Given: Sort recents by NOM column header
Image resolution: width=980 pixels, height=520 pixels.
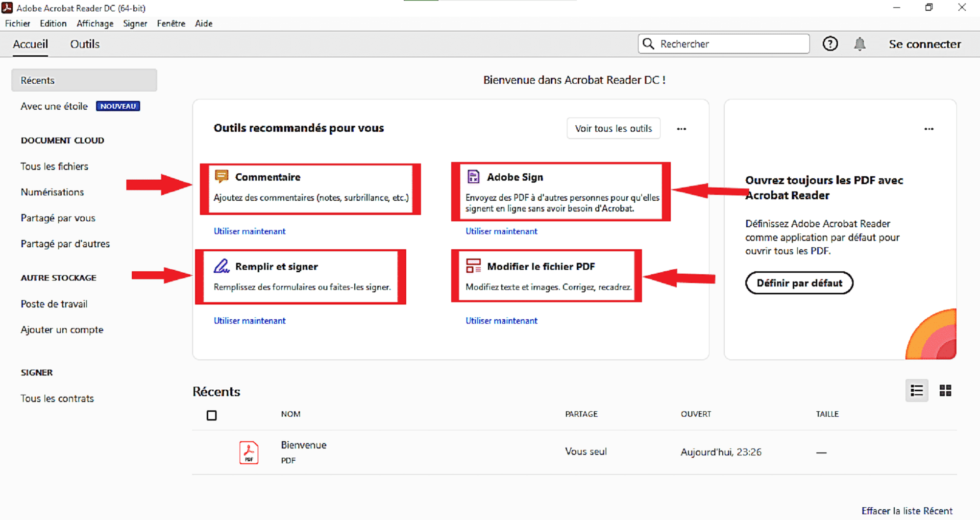Looking at the screenshot, I should [291, 414].
